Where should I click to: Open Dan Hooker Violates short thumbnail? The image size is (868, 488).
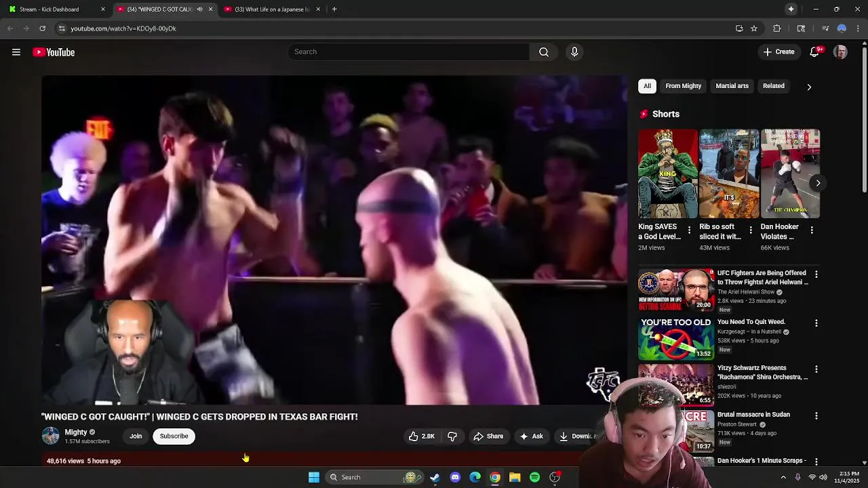(790, 174)
